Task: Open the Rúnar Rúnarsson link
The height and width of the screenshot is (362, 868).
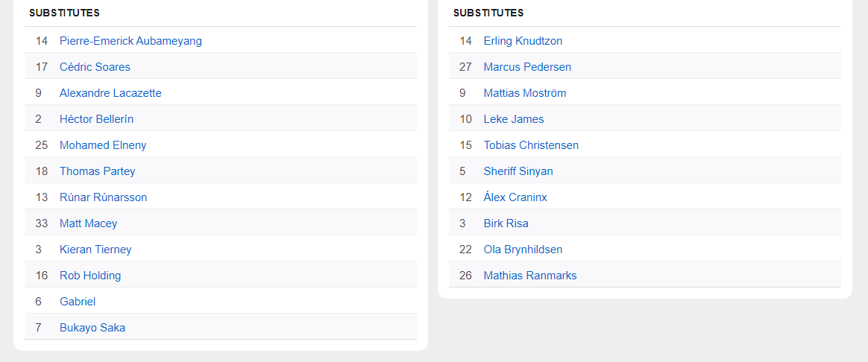Action: [x=103, y=197]
